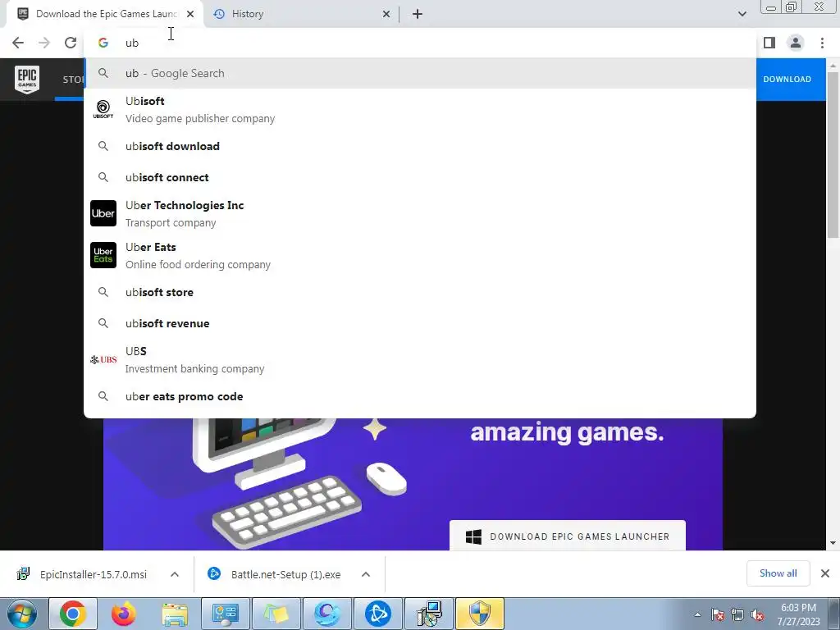Choose 'ubisoft revenue' suggestion
Image resolution: width=840 pixels, height=630 pixels.
(420, 323)
